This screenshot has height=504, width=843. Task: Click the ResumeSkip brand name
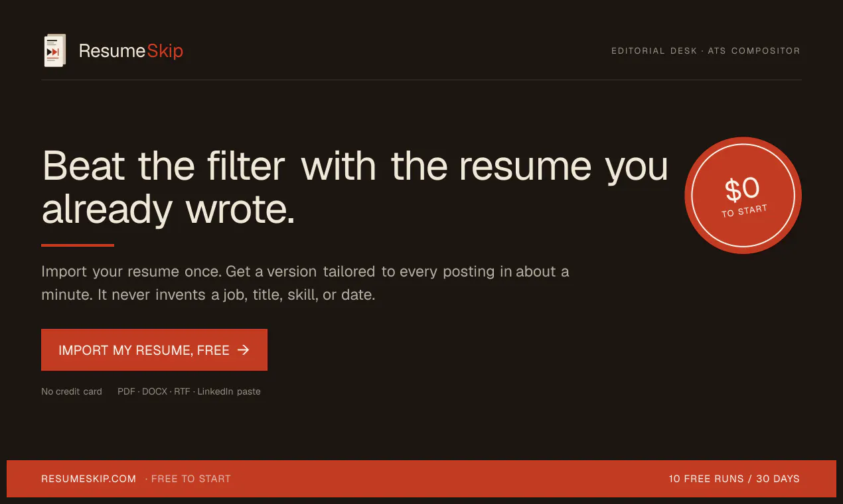click(x=131, y=51)
